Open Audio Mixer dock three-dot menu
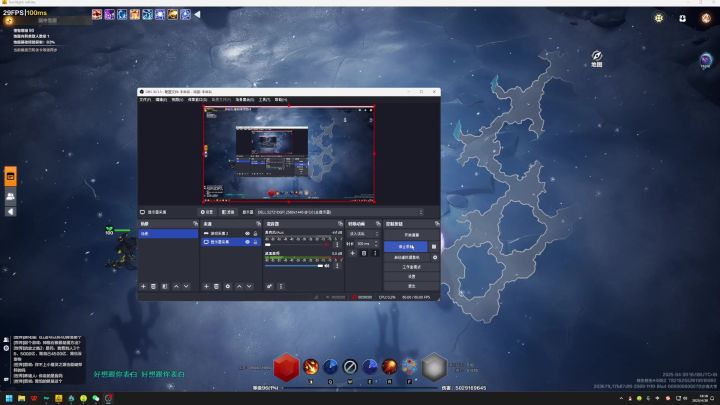This screenshot has height=405, width=720. click(281, 287)
